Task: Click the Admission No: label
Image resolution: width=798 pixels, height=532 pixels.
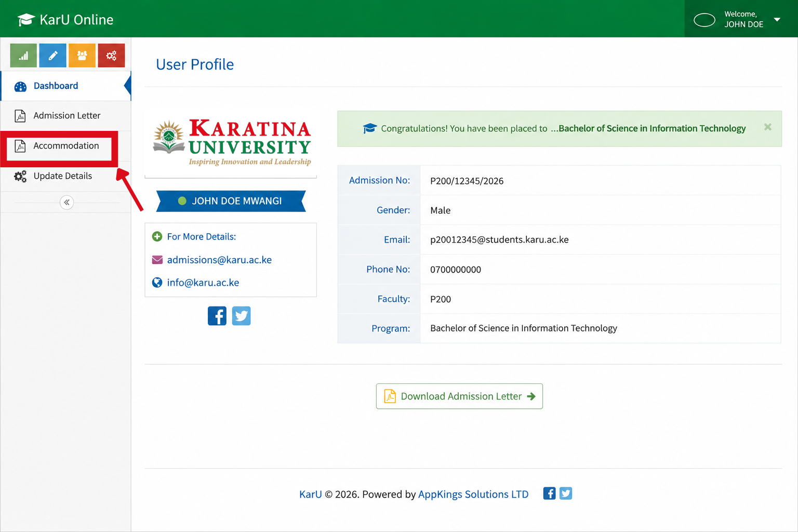Action: point(379,180)
